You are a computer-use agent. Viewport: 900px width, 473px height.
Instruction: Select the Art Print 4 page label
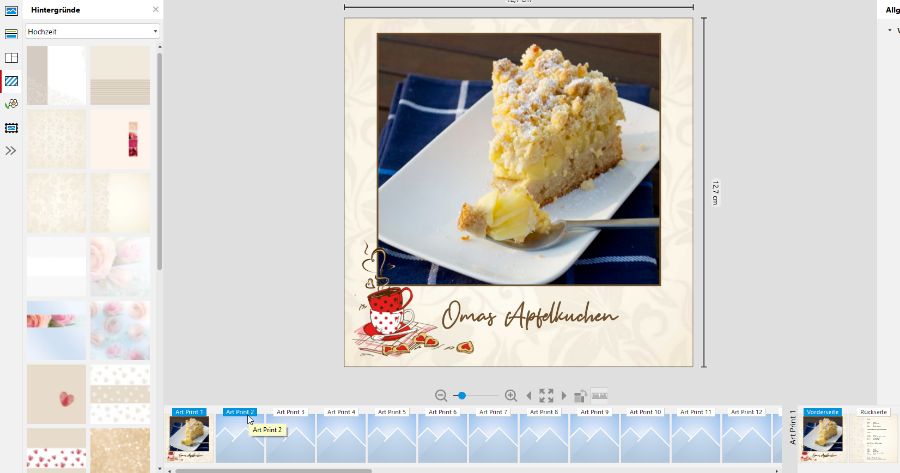tap(341, 412)
